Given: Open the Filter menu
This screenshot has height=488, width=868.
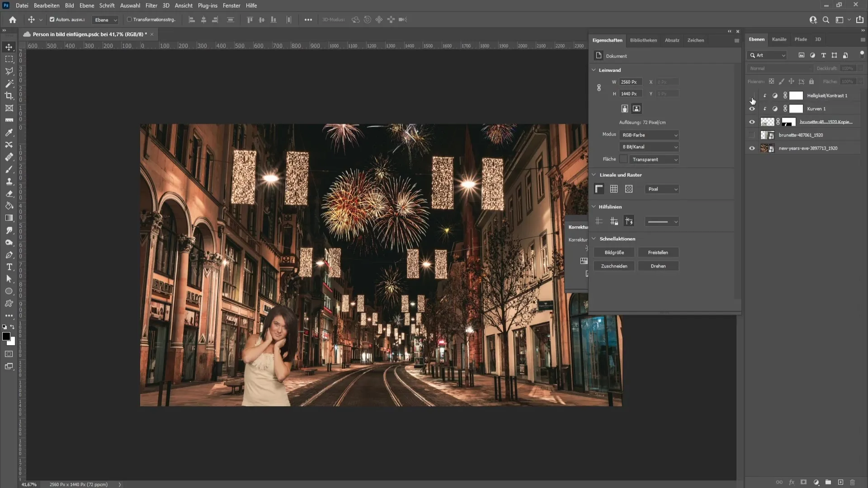Looking at the screenshot, I should pos(151,5).
